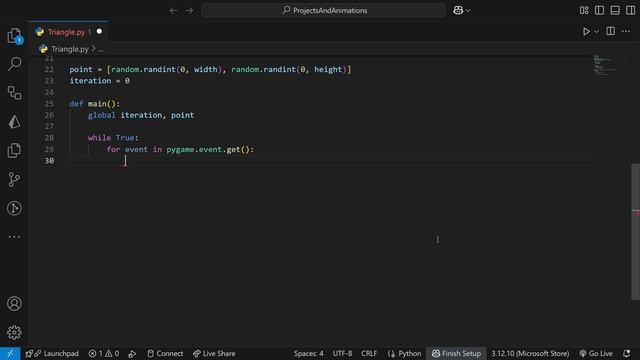Go forward with the right arrow
This screenshot has width=640, height=360.
pos(189,10)
